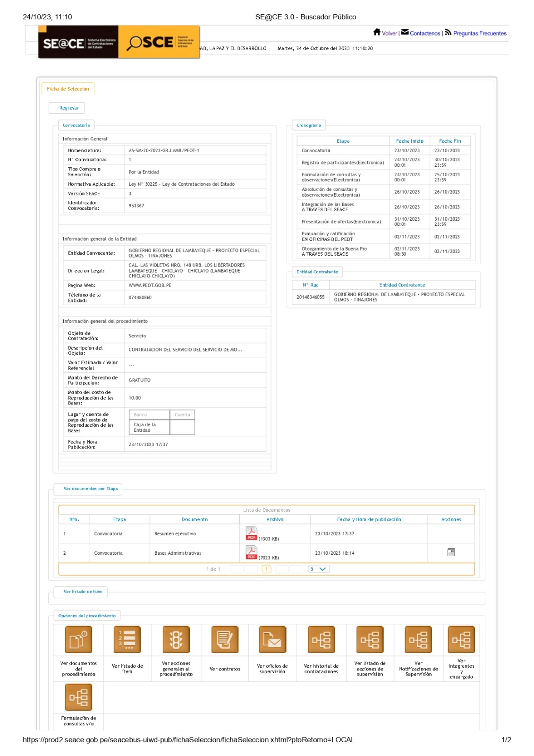Image resolution: width=534 pixels, height=756 pixels.
Task: Select the Entidad Contratante tab
Action: point(317,272)
